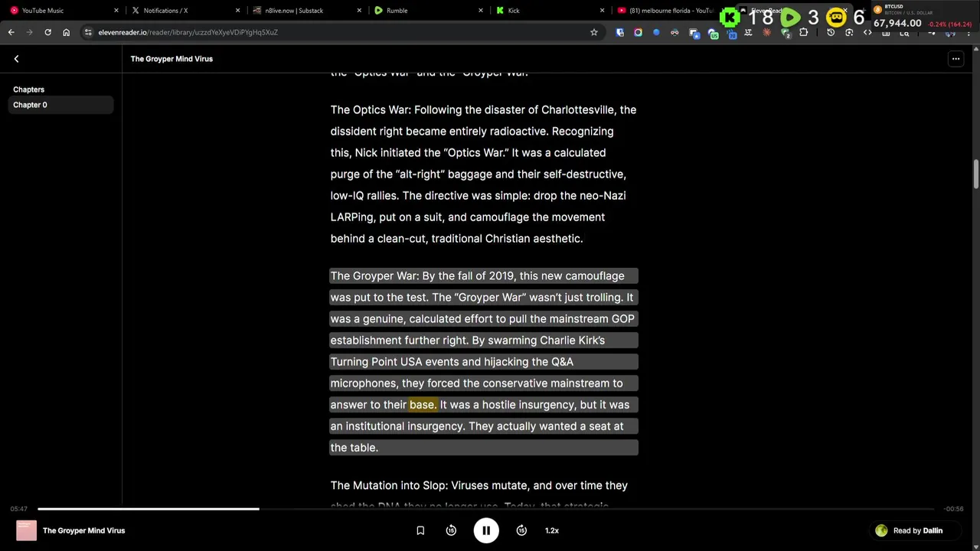Open the three-dot reader options menu
Viewport: 980px width, 551px height.
click(955, 59)
